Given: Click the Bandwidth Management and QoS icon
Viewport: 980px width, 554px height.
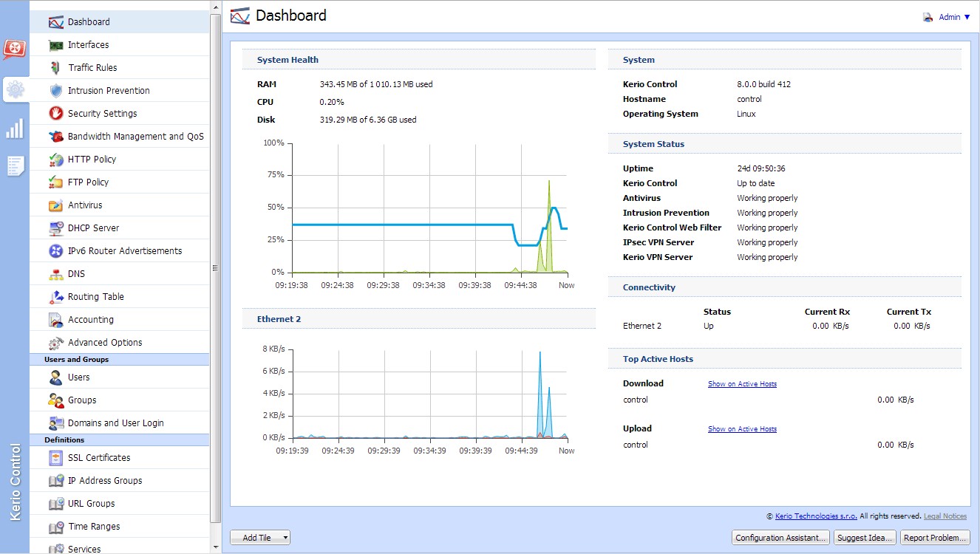Looking at the screenshot, I should (56, 137).
